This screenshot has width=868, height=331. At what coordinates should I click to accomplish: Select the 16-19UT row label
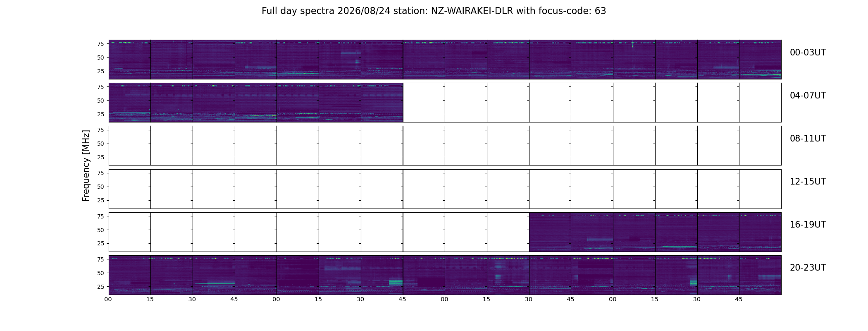click(808, 225)
